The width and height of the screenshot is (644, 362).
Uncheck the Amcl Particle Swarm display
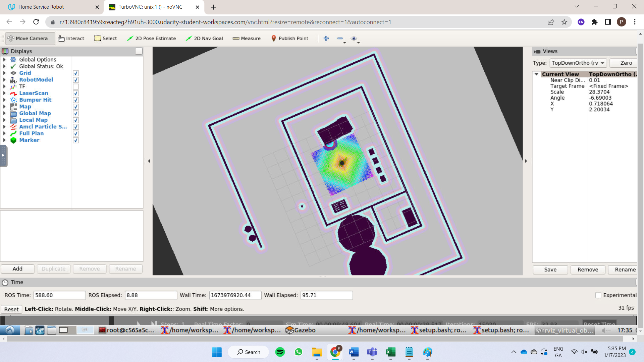[x=76, y=127]
